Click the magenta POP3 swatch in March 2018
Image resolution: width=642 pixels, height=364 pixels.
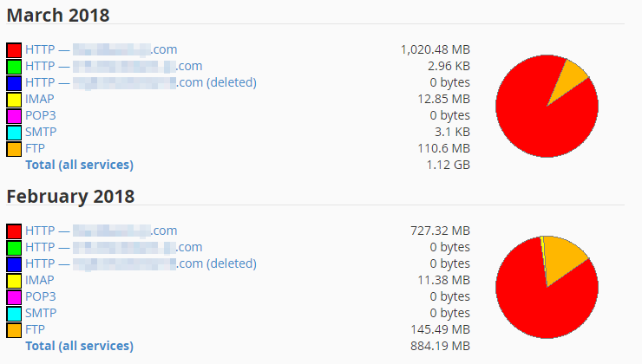coord(14,116)
